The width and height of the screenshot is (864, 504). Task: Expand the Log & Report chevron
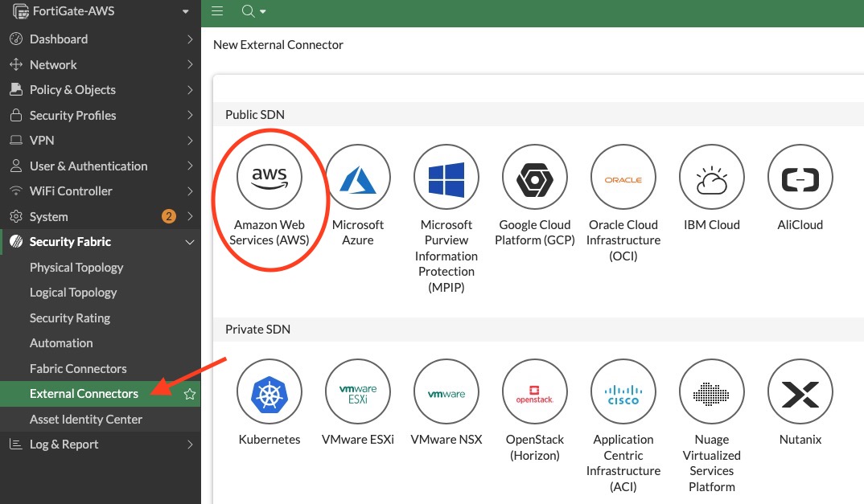[x=190, y=445]
